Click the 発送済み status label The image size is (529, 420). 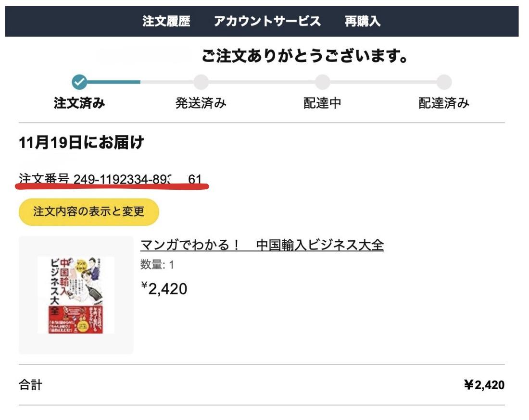201,103
